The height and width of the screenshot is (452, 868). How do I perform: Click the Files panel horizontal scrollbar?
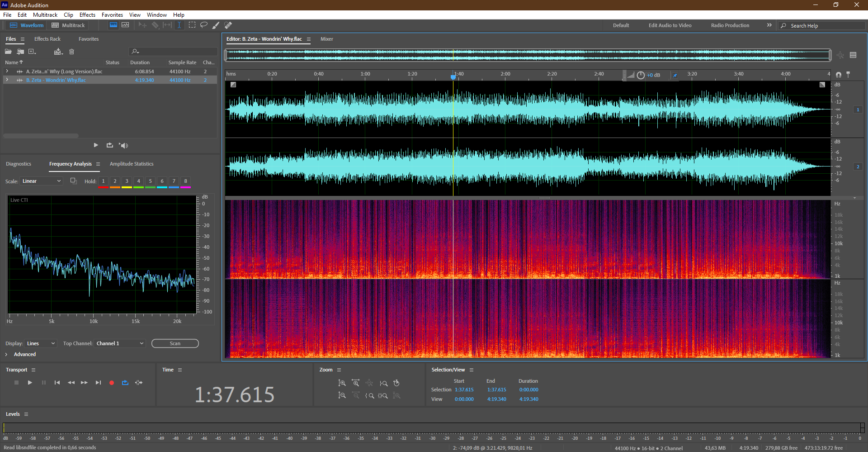[x=41, y=136]
